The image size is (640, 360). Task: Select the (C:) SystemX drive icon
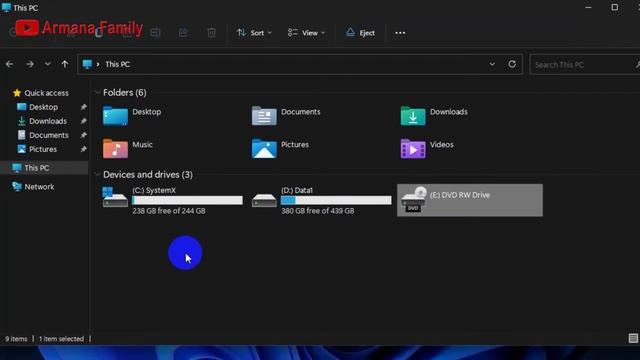coord(115,198)
